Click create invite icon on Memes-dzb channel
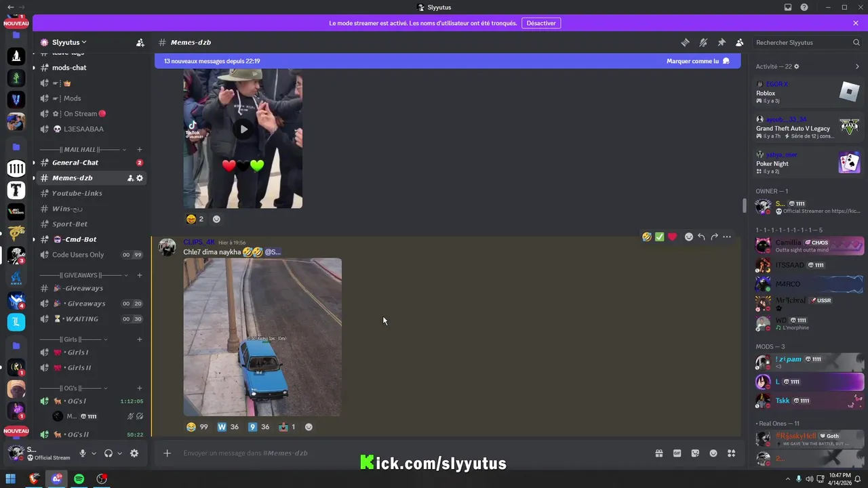Image resolution: width=868 pixels, height=488 pixels. point(130,178)
